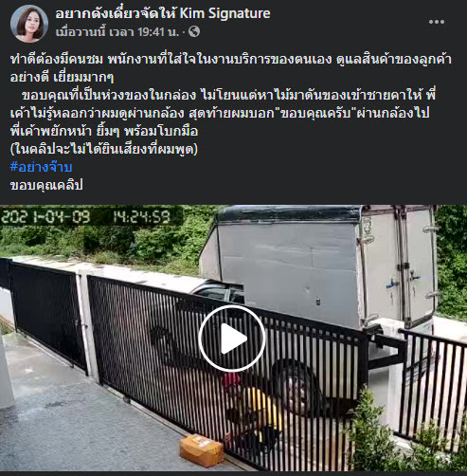Click the globe public audience icon

click(194, 31)
